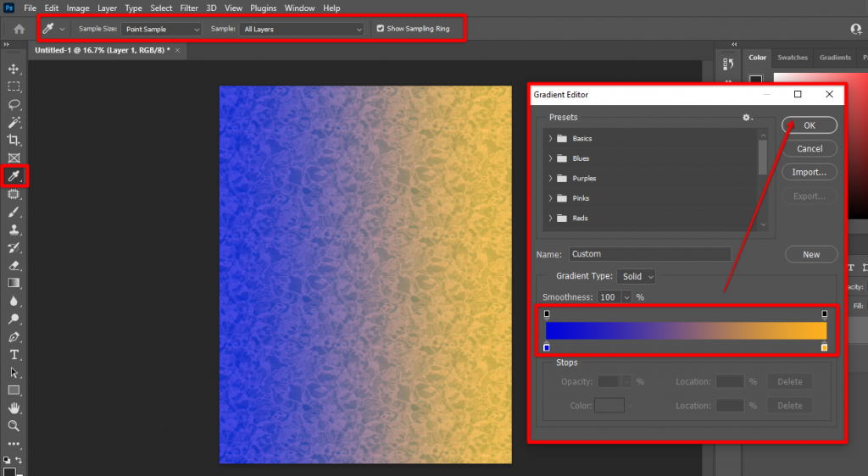Screen dimensions: 868x476
Task: Click the New gradient button
Action: coord(810,254)
